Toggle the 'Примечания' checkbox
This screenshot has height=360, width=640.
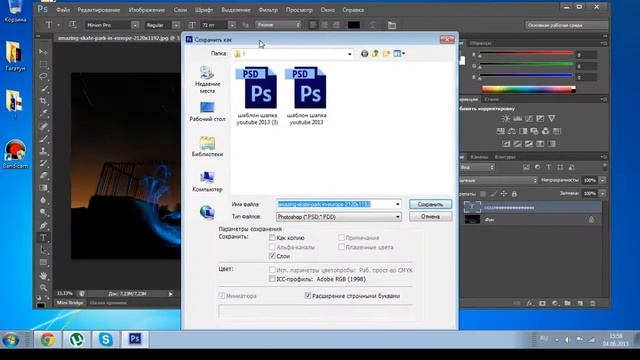click(x=341, y=238)
